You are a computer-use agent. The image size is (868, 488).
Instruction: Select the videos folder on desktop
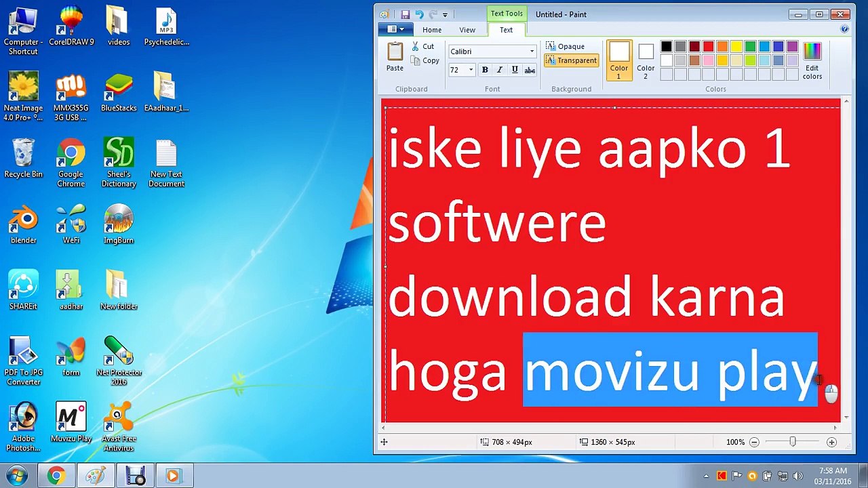pos(119,27)
